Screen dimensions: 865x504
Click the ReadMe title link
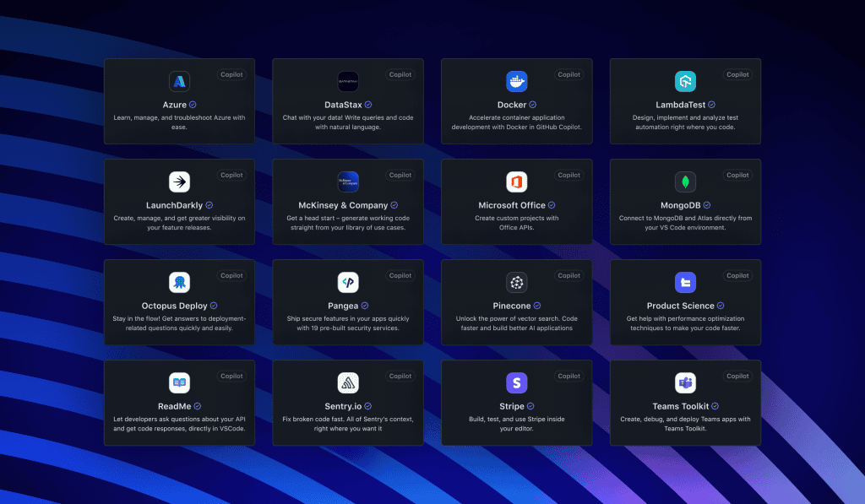click(x=173, y=406)
